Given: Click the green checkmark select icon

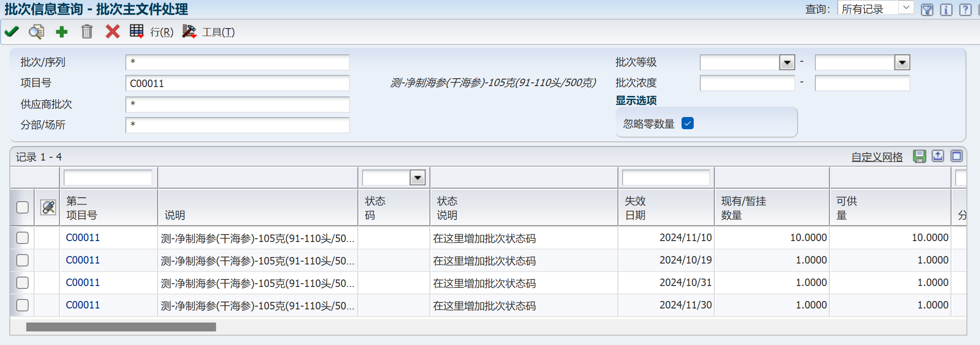Looking at the screenshot, I should 12,32.
